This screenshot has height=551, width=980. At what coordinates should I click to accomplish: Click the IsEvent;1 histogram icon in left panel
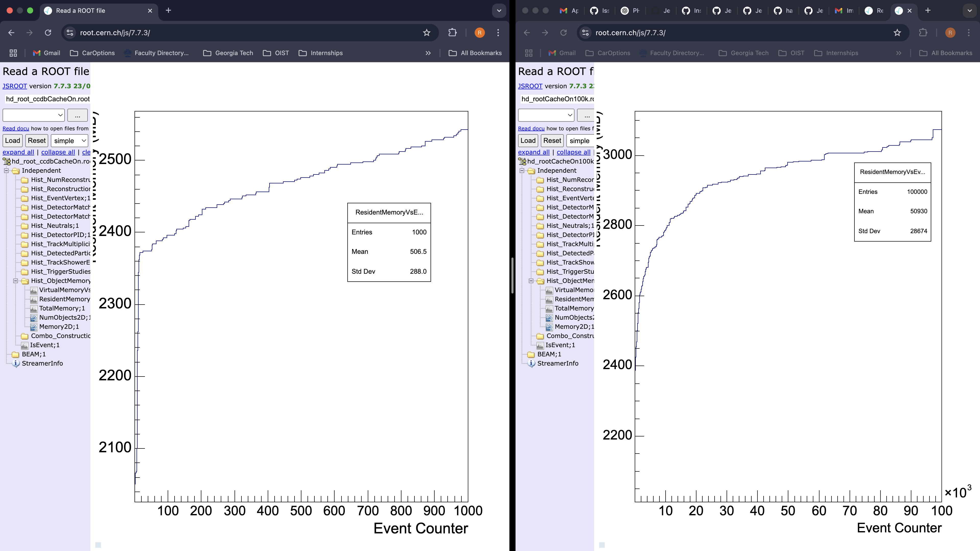tap(24, 345)
